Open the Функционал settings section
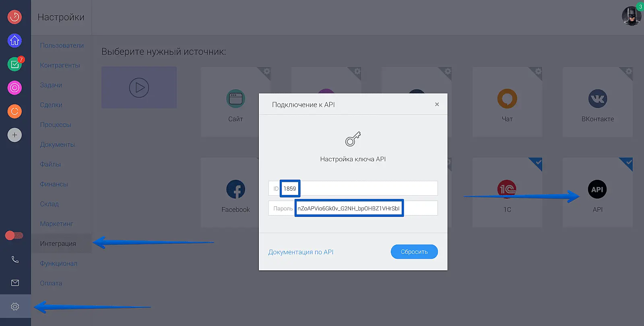The width and height of the screenshot is (644, 326). [59, 263]
